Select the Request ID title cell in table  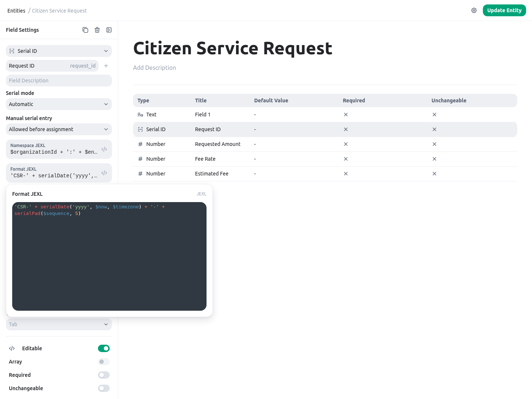[x=208, y=129]
